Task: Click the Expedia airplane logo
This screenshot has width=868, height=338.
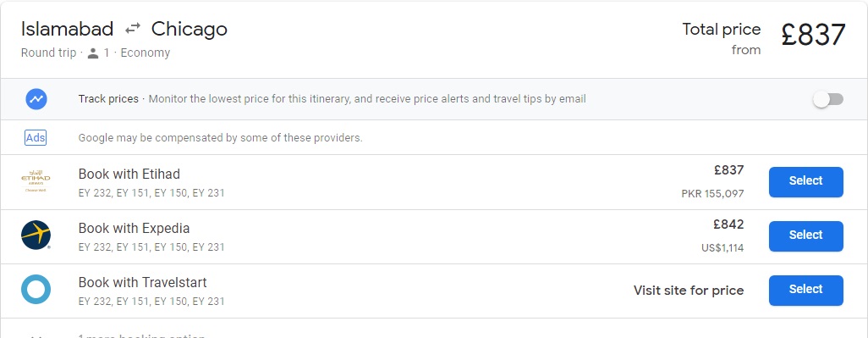Action: coord(36,235)
